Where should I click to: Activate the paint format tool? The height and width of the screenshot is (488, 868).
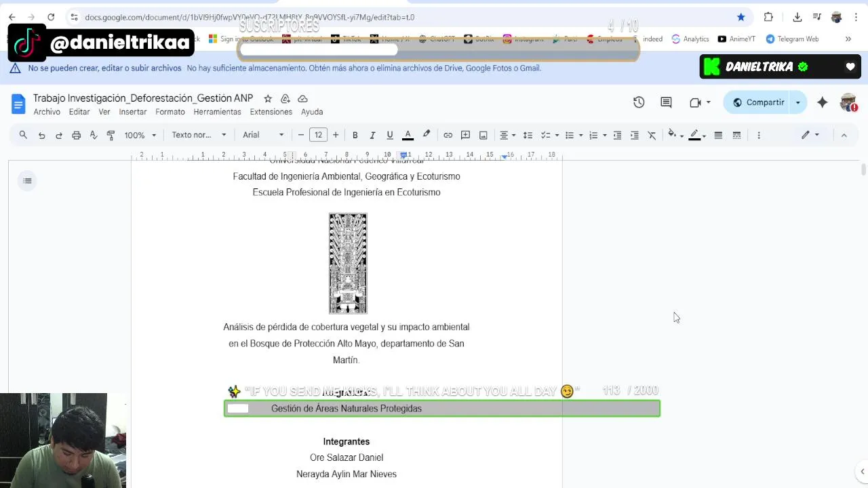pos(111,135)
